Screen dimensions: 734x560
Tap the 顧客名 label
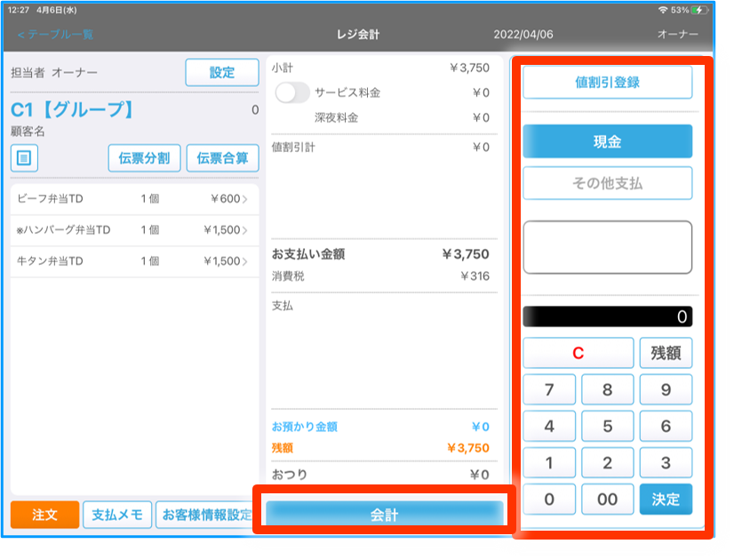(28, 132)
